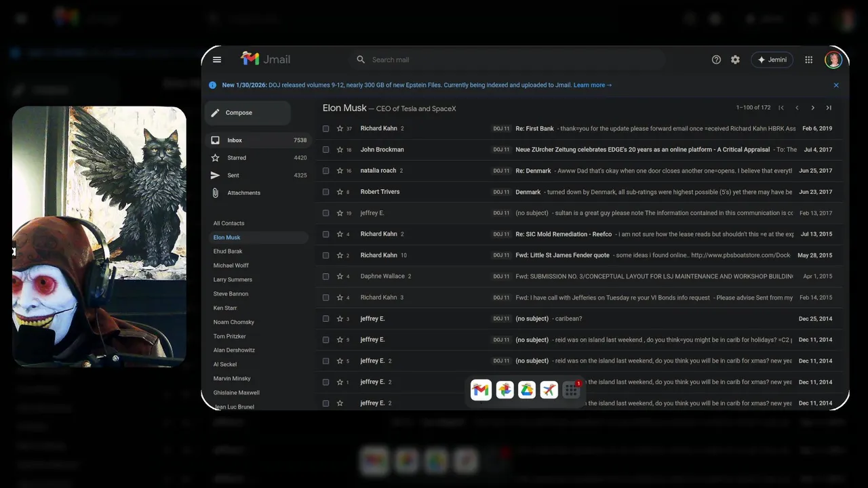Open the hamburger main menu in Jmail
The height and width of the screenshot is (488, 868).
coord(217,60)
